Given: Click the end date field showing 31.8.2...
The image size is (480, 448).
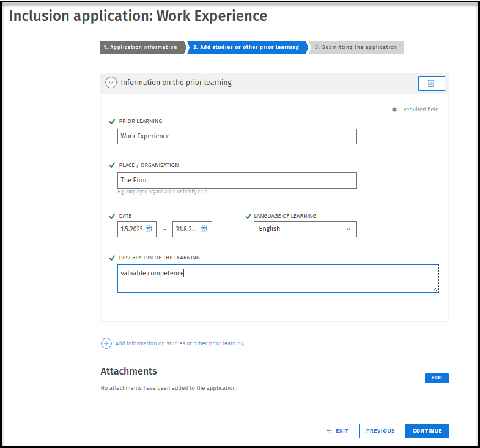Looking at the screenshot, I should click(186, 229).
